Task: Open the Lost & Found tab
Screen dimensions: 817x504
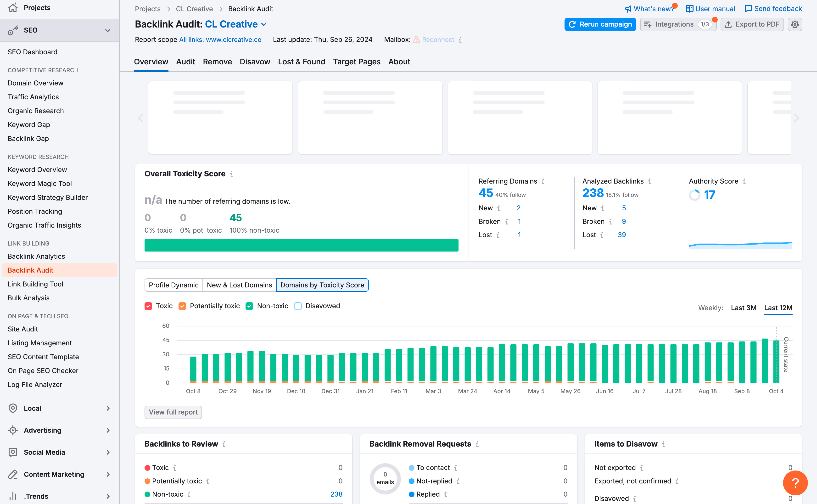Action: (x=302, y=62)
